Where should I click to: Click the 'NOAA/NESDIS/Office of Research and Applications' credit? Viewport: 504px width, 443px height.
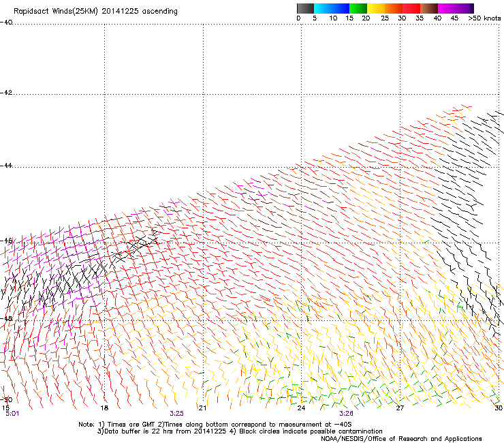[401, 439]
